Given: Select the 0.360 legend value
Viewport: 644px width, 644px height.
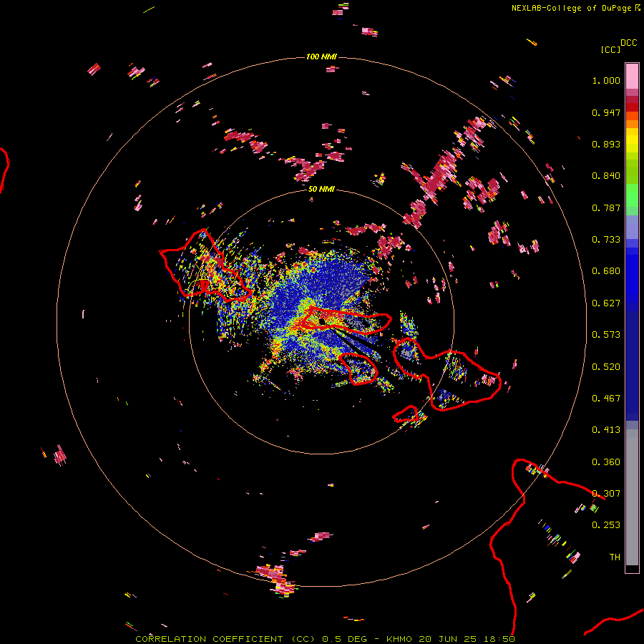Looking at the screenshot, I should pyautogui.click(x=606, y=462).
